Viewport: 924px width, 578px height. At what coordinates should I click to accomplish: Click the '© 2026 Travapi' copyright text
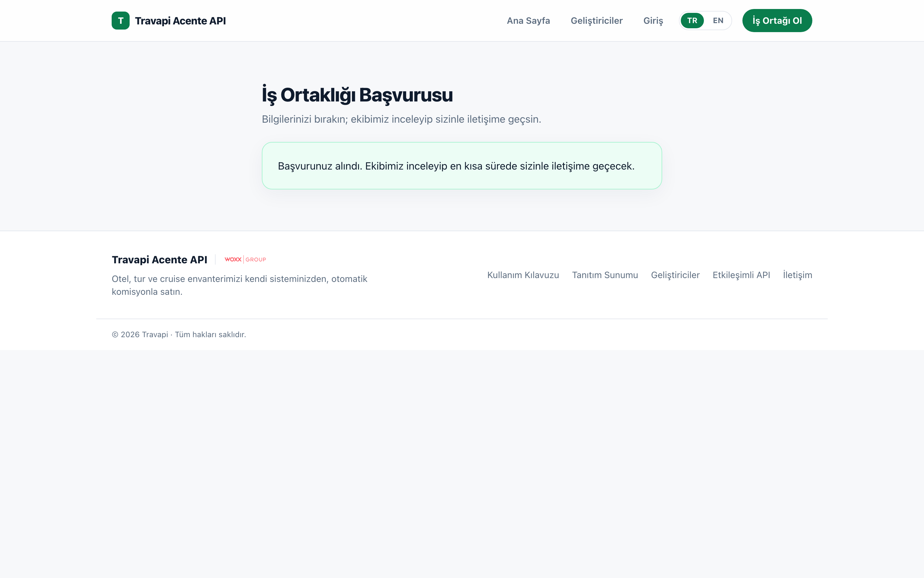(179, 335)
